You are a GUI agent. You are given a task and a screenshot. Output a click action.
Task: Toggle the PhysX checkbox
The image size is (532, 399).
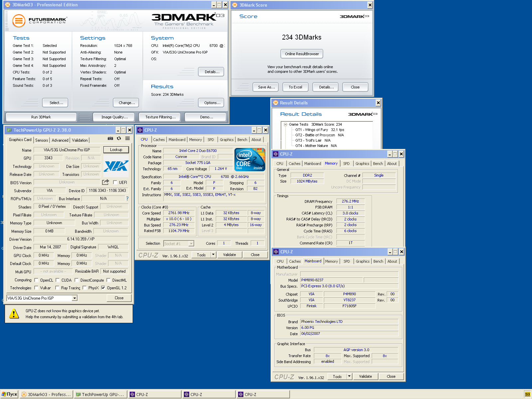coord(84,288)
